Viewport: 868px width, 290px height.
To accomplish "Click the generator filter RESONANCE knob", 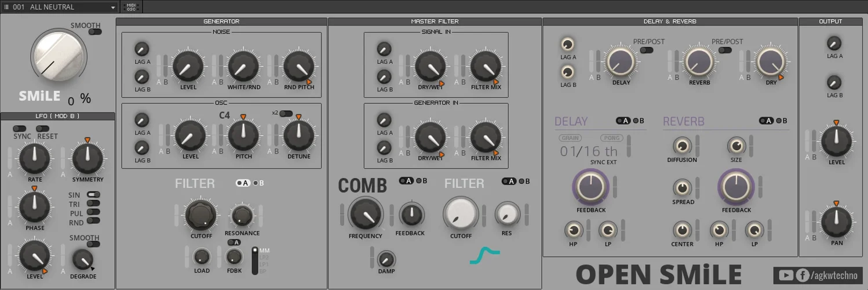I will click(x=242, y=215).
